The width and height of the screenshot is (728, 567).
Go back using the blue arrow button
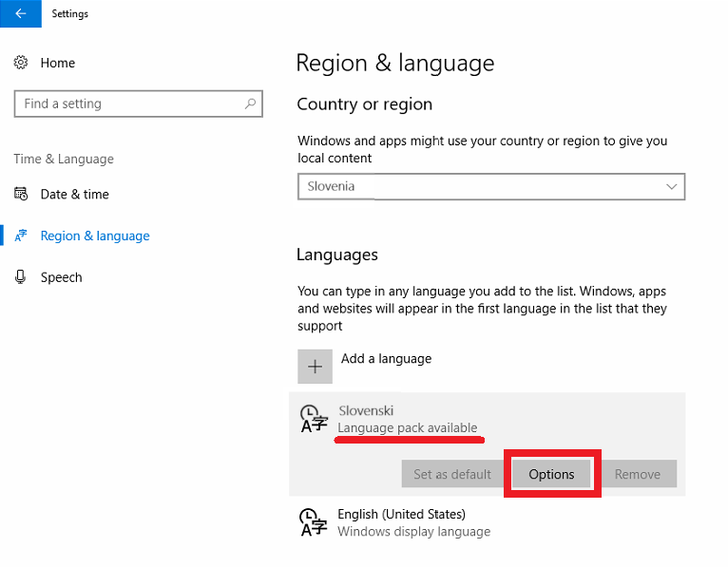20,13
